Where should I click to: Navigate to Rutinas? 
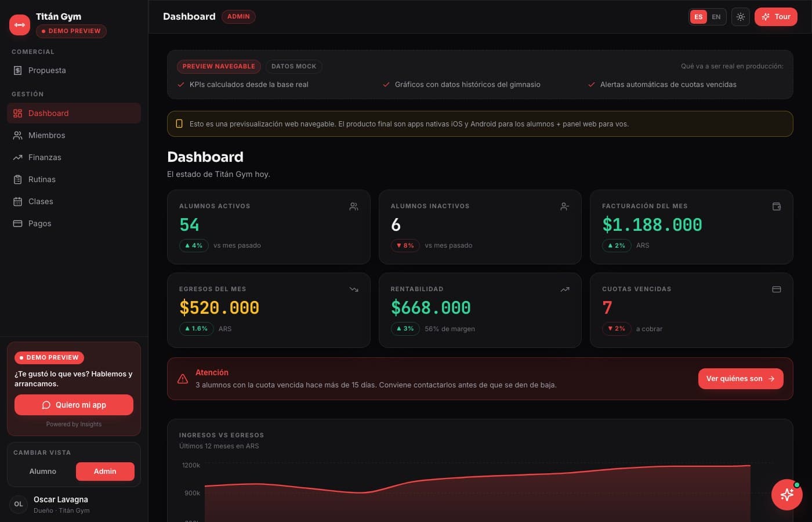(x=74, y=179)
